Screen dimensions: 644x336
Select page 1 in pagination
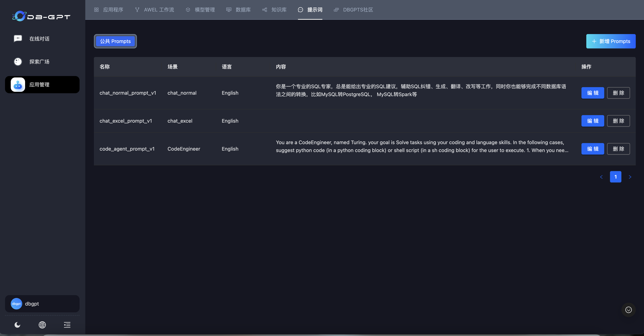tap(616, 177)
